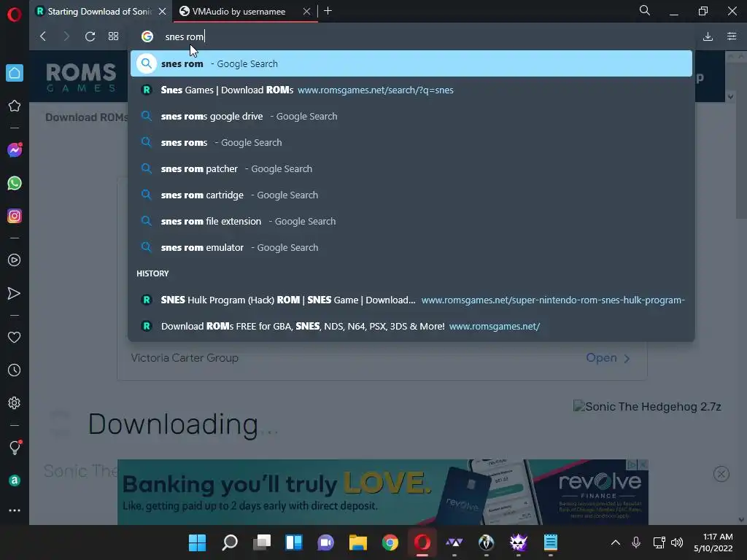Viewport: 747px width, 560px height.
Task: Open sidebar Bookmarks star icon
Action: (15, 106)
